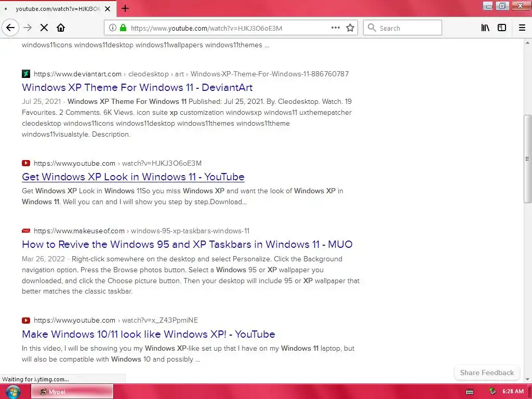Open How to Revive Windows 95 and XP Taskbars - MUO

187,244
